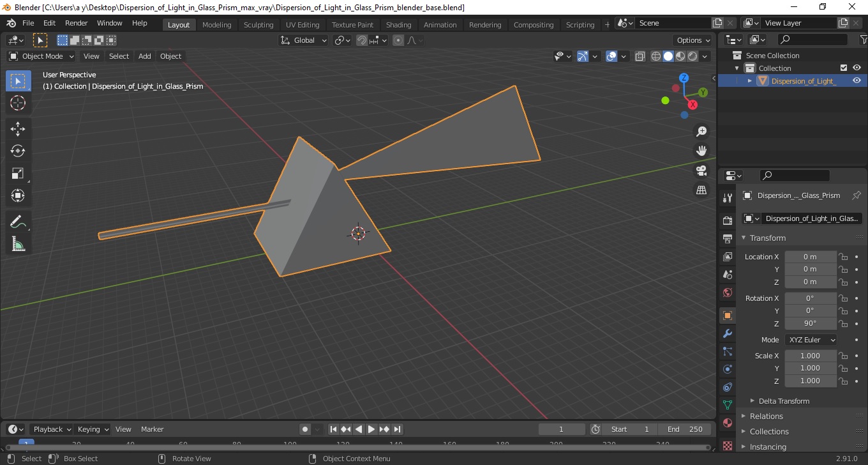Viewport: 868px width, 465px height.
Task: Expand the Relations panel
Action: (x=766, y=416)
